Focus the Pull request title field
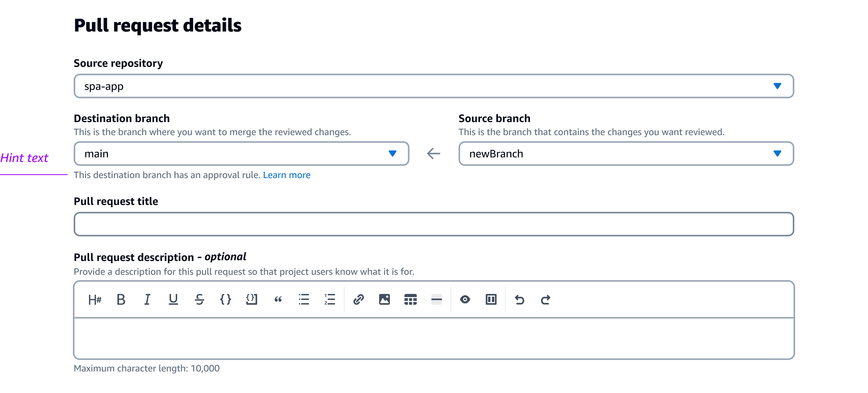This screenshot has height=393, width=868. [434, 224]
